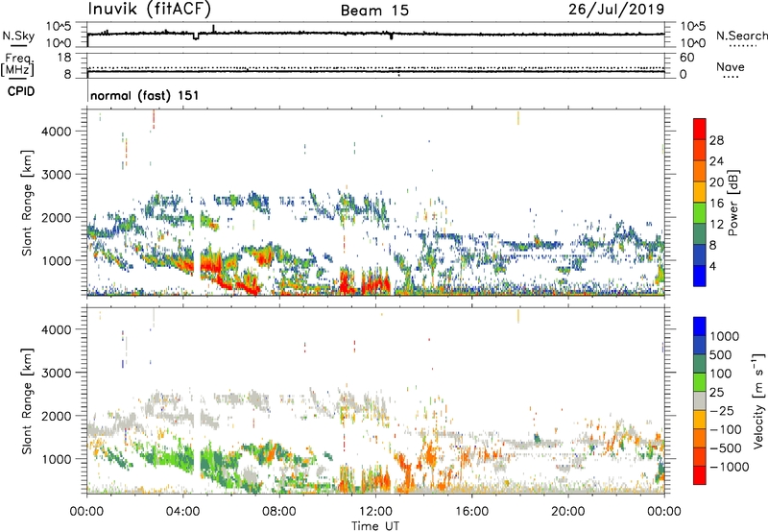Click the 'N.Search' legend label
The height and width of the screenshot is (532, 768).
(x=742, y=36)
